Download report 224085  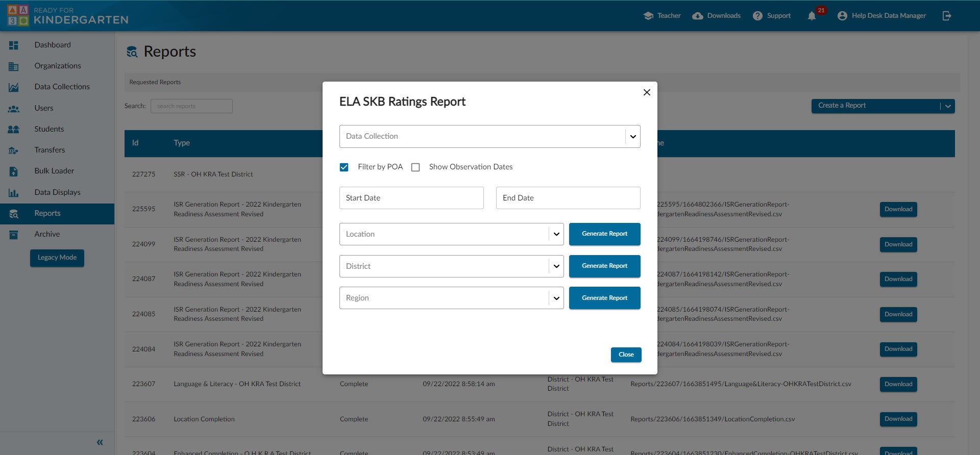click(898, 315)
